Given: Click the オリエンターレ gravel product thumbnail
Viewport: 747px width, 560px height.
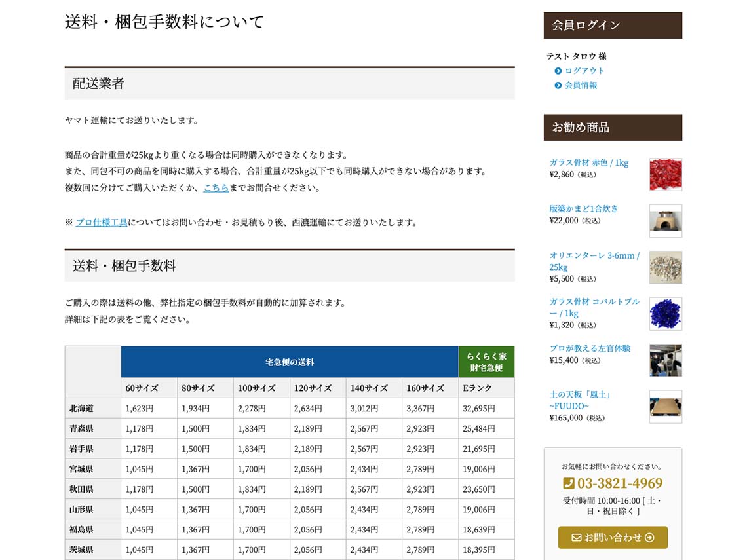Looking at the screenshot, I should 665,267.
